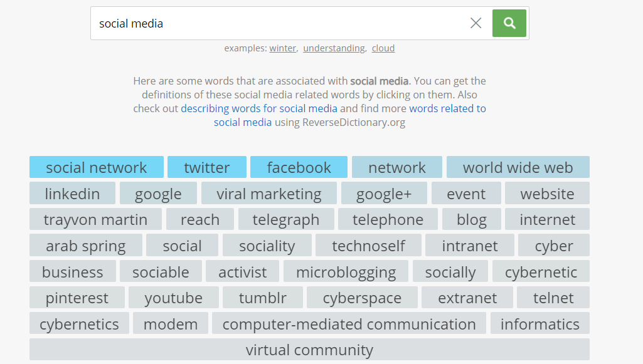The width and height of the screenshot is (643, 364).
Task: Follow 'describing words for social media' link
Action: [x=259, y=108]
